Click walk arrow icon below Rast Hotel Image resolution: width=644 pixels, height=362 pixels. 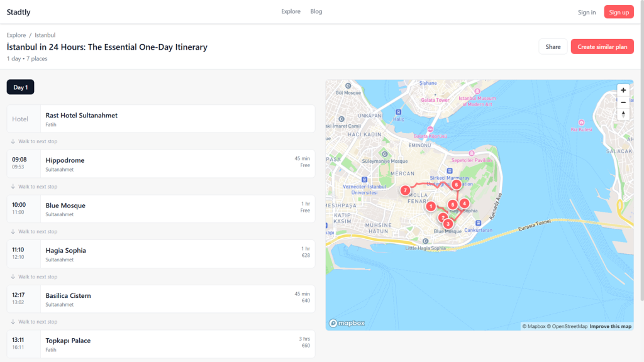(x=13, y=141)
